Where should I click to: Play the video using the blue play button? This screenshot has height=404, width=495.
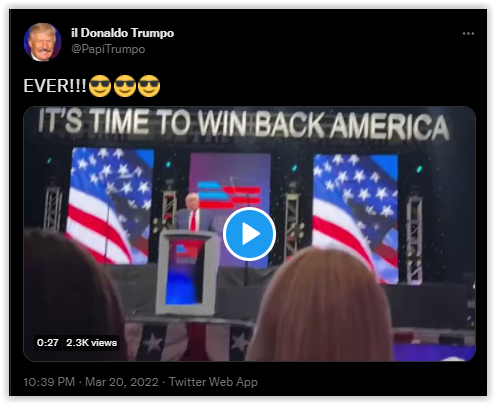pyautogui.click(x=249, y=234)
